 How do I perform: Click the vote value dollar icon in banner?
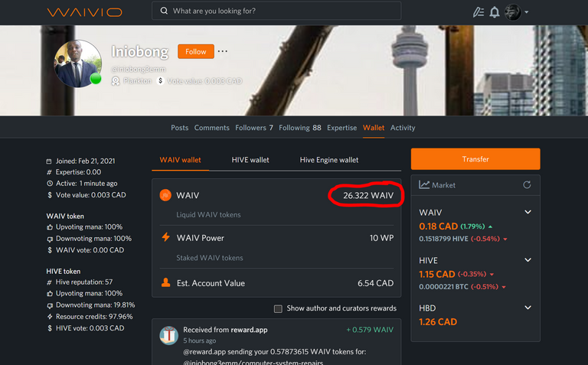pos(161,80)
